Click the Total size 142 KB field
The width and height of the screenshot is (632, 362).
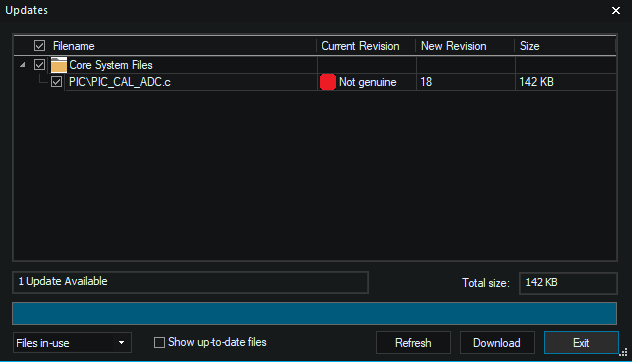click(568, 283)
